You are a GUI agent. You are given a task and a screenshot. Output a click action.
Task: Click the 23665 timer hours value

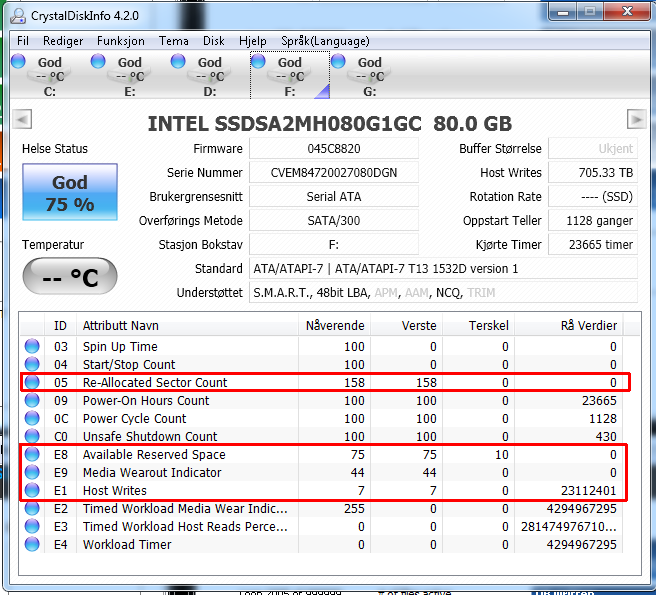(x=593, y=244)
